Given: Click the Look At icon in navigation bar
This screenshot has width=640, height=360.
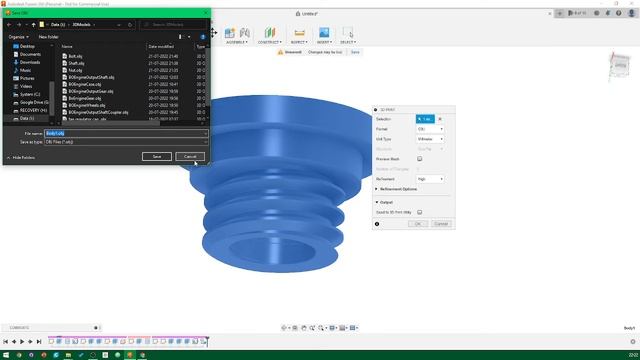Looking at the screenshot, I should [295, 328].
